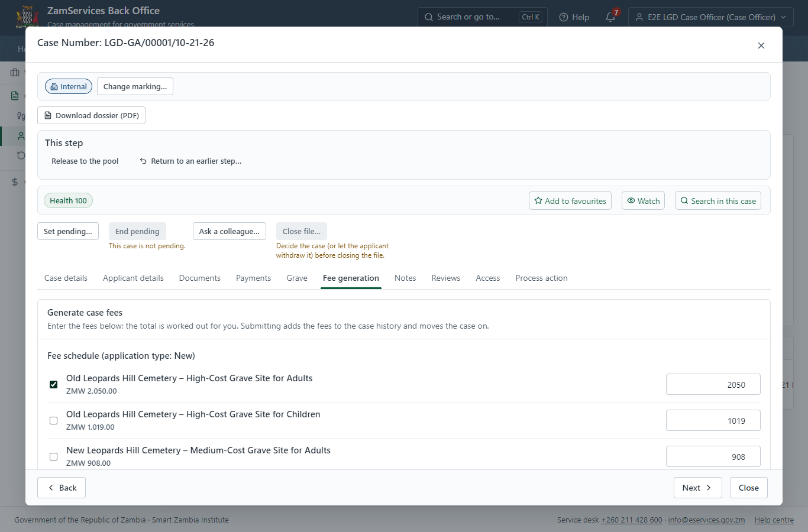
Task: Select the Fee generation tab
Action: tap(351, 278)
